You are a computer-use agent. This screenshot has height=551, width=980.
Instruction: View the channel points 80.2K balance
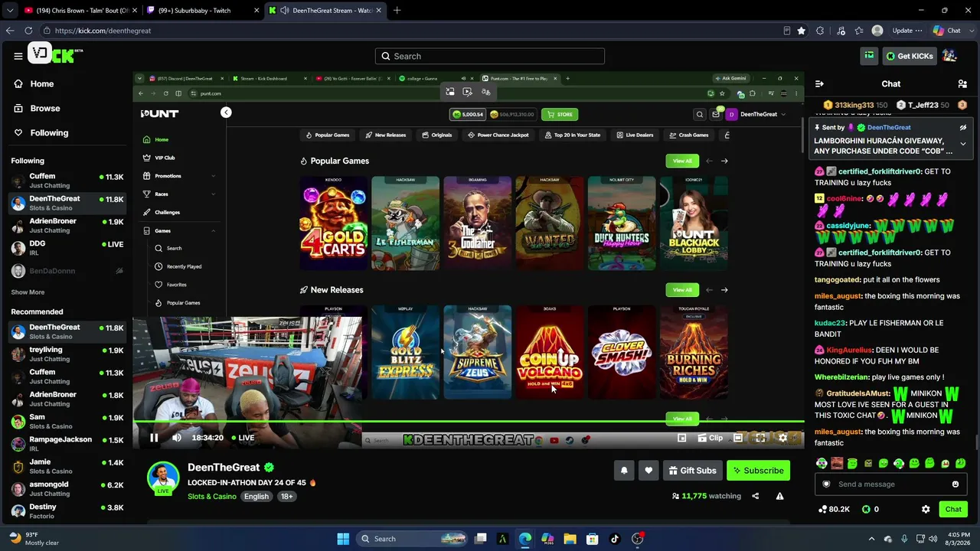(834, 509)
